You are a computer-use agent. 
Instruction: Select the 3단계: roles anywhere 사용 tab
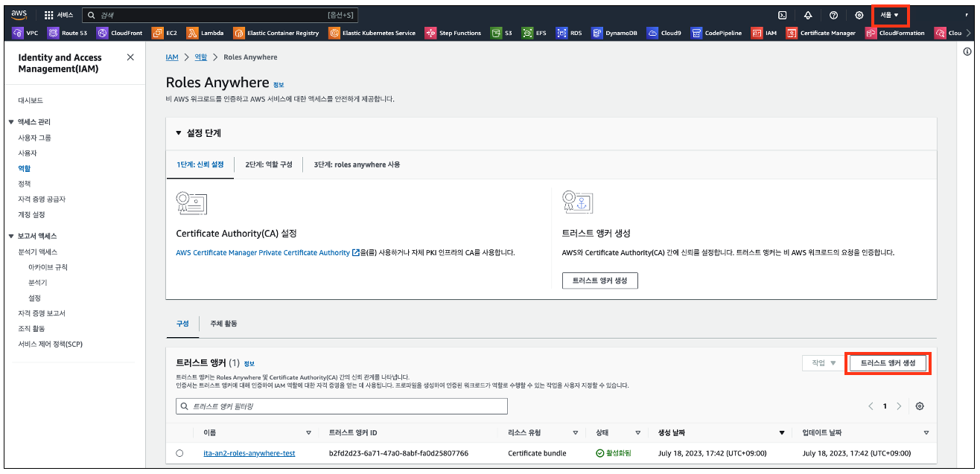tap(357, 164)
